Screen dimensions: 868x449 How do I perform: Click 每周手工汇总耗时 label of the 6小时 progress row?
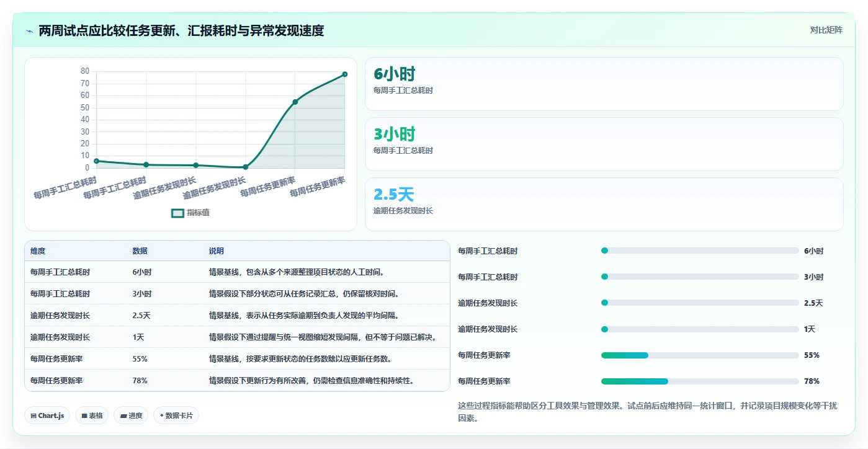(x=488, y=251)
